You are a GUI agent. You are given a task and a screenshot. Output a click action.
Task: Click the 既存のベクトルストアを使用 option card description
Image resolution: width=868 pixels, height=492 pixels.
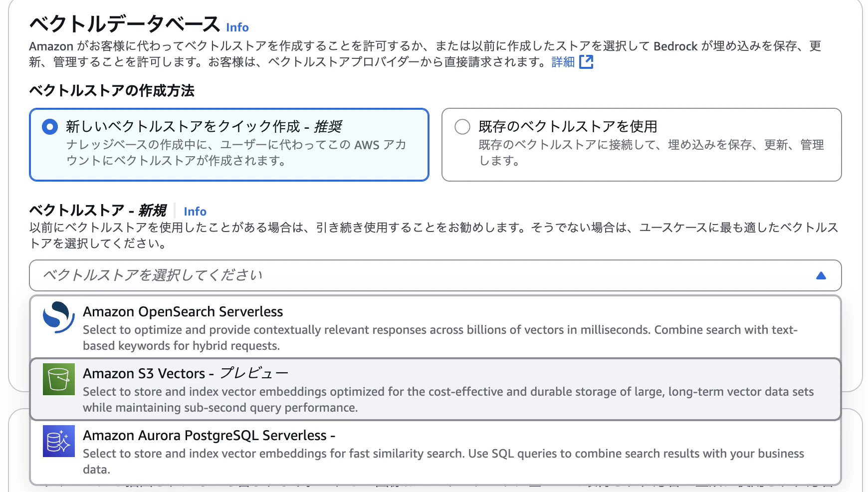point(651,153)
